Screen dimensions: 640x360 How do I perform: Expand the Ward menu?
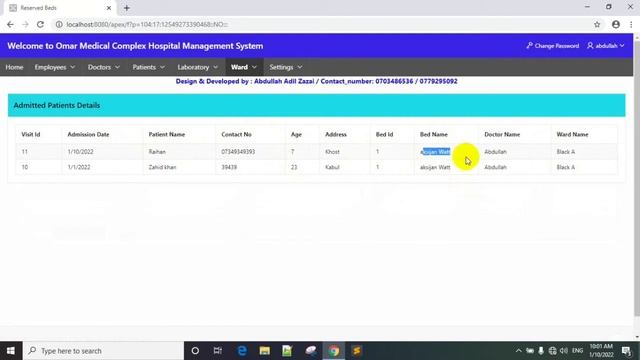pos(244,67)
